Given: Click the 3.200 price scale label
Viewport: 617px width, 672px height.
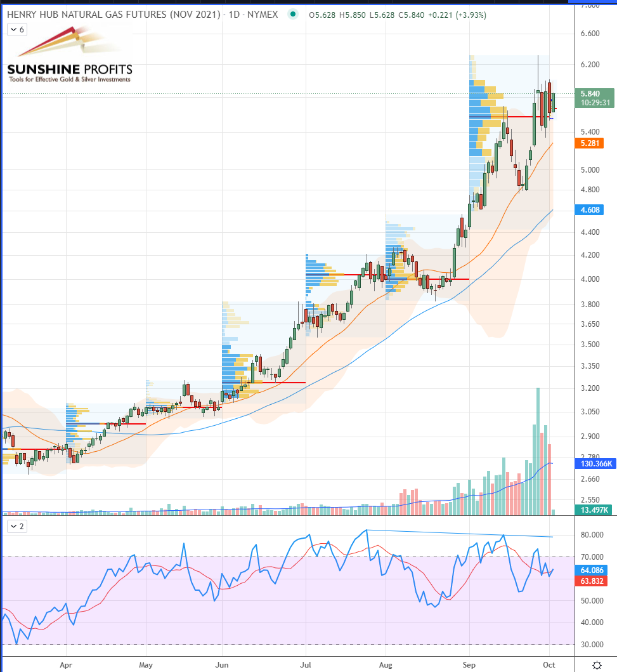Looking at the screenshot, I should (590, 388).
